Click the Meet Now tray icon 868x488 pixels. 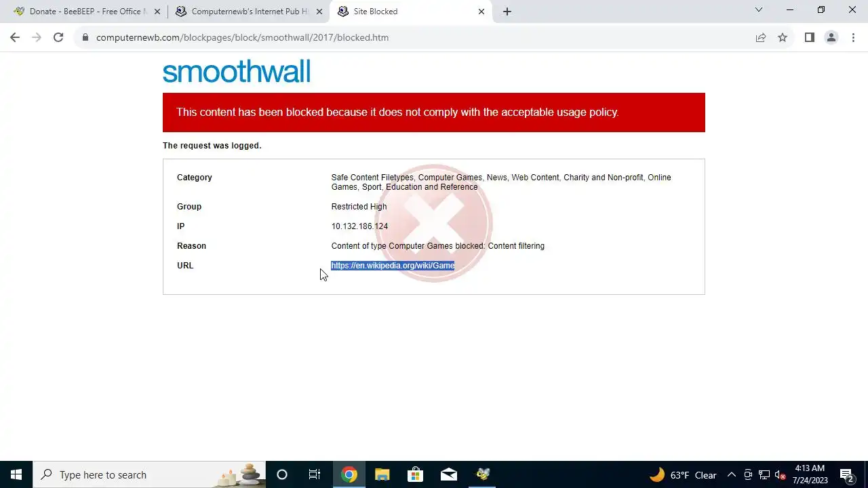tap(748, 474)
